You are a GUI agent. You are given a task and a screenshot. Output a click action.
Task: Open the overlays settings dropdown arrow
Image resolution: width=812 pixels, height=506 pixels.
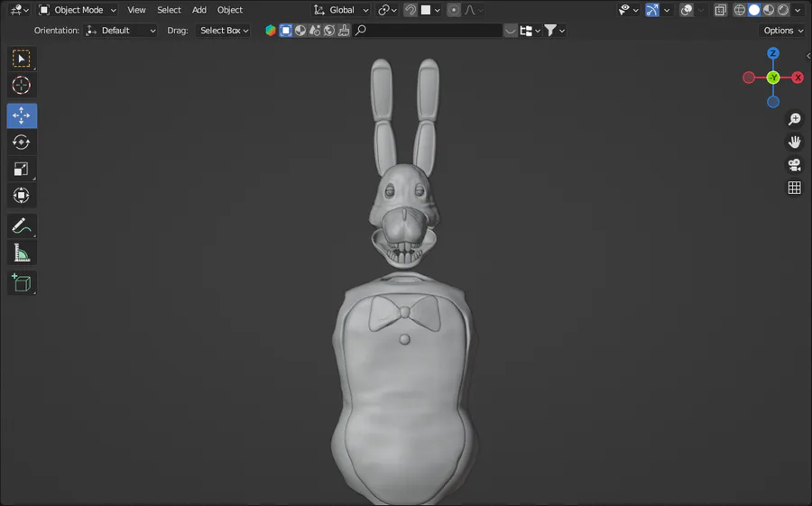coord(701,10)
